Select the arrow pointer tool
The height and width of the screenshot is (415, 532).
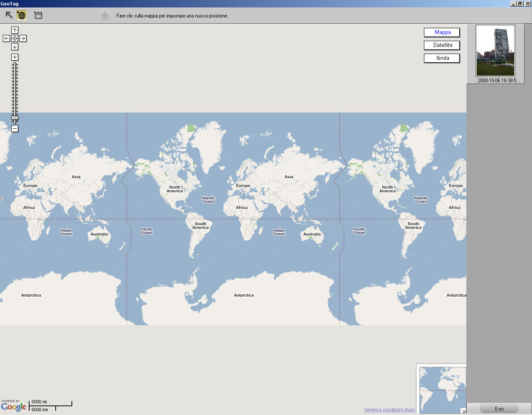click(x=9, y=15)
